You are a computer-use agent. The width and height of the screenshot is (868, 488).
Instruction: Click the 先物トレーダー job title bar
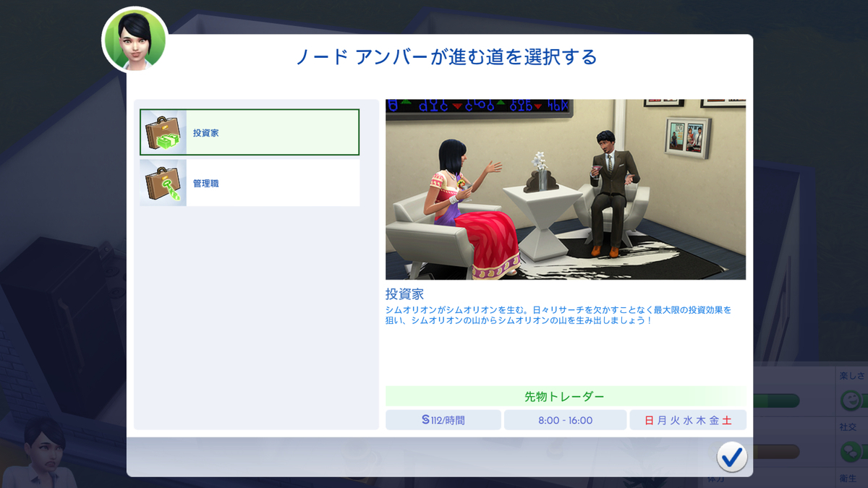point(566,396)
